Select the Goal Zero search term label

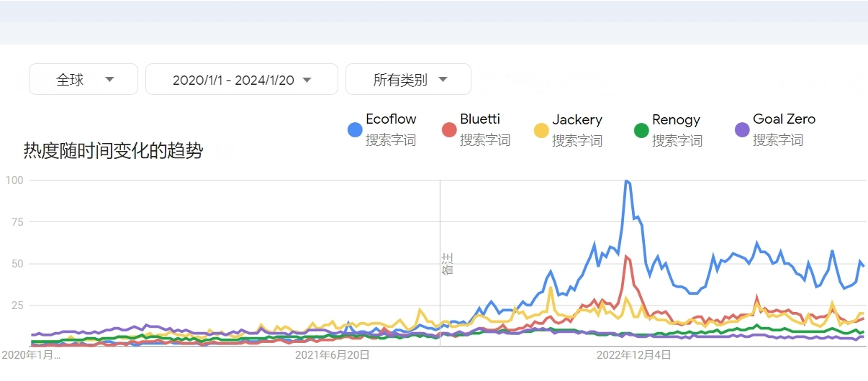tap(785, 119)
